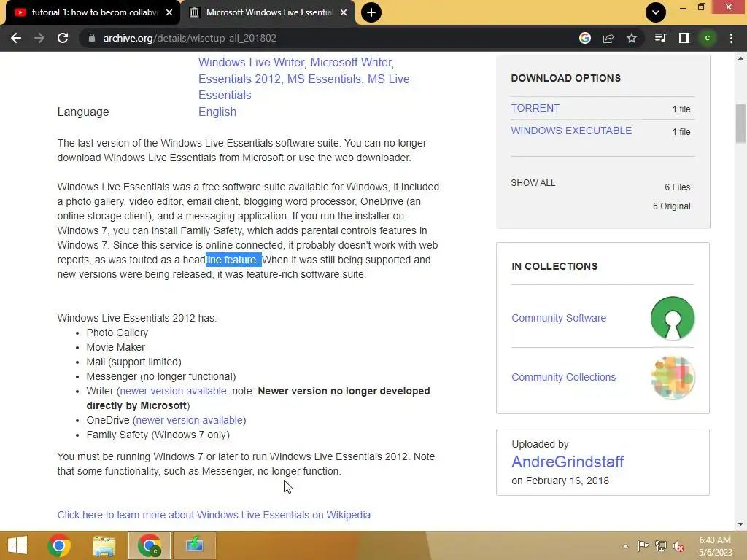The width and height of the screenshot is (747, 560).
Task: Open the Windows Start button
Action: (18, 545)
